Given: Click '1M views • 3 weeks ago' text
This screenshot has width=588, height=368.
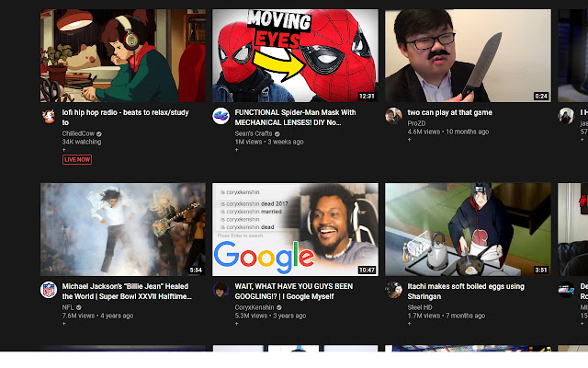Looking at the screenshot, I should pos(269,142).
